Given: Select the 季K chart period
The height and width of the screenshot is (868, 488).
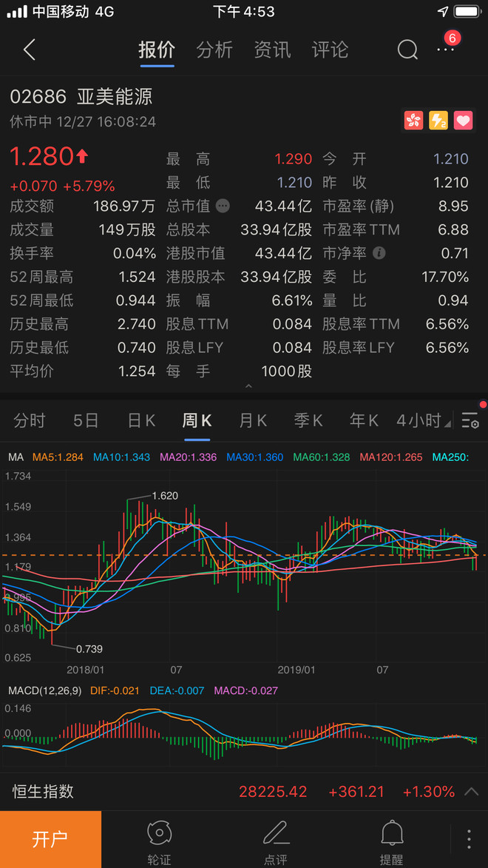Looking at the screenshot, I should tap(308, 421).
